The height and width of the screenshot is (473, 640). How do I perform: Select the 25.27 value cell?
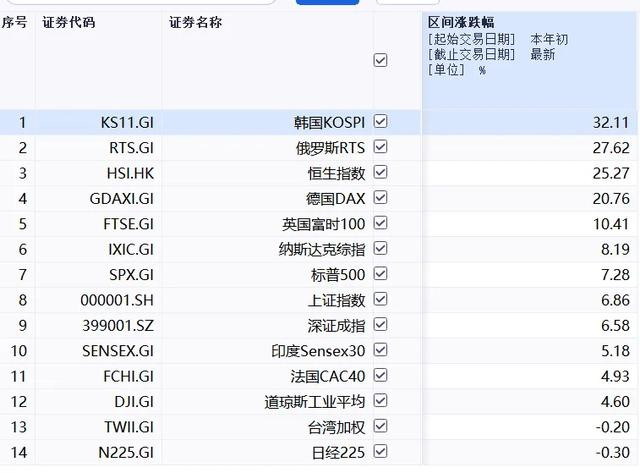pos(529,173)
